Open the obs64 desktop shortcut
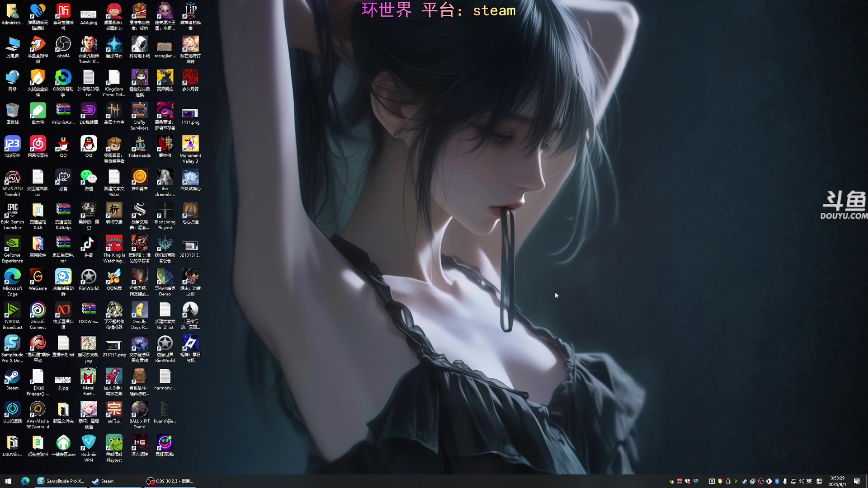868x488 pixels. click(63, 47)
